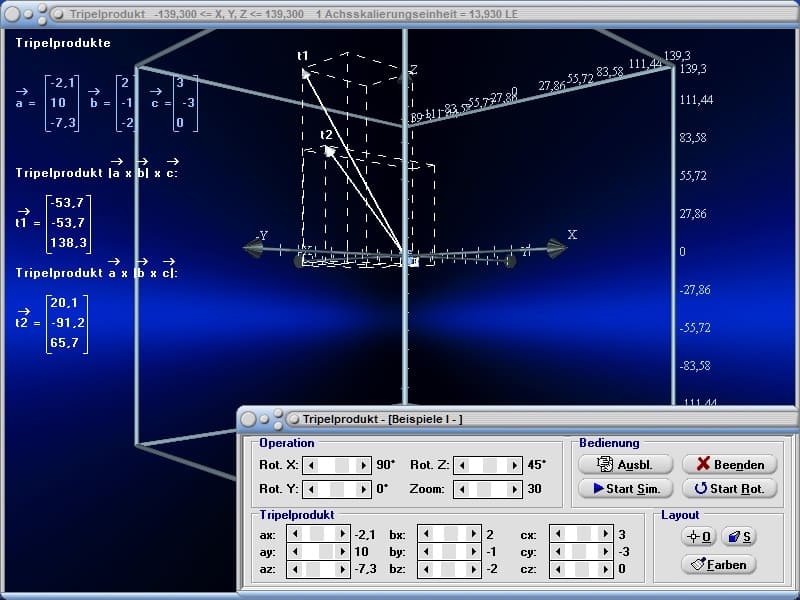
Task: Click the bx scrollbar track
Action: pos(450,534)
